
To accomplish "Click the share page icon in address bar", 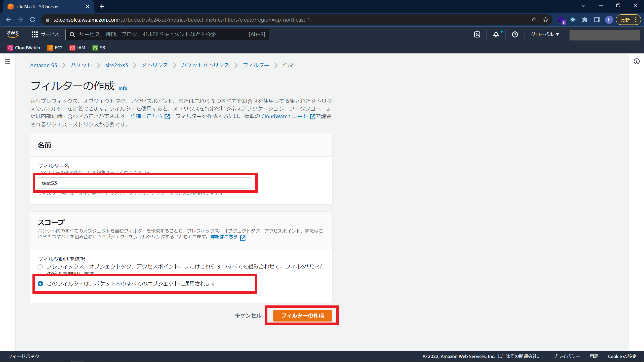I will 534,20.
